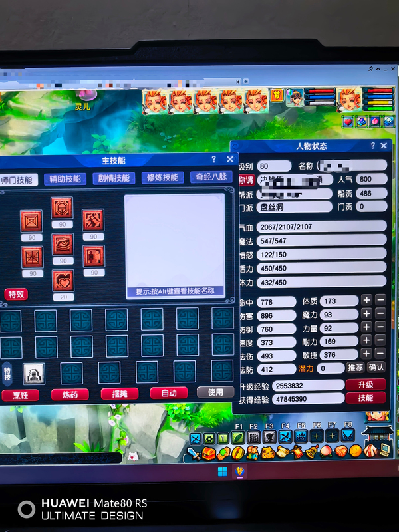The height and width of the screenshot is (532, 399).
Task: Click the 自动 button
Action: (x=169, y=393)
